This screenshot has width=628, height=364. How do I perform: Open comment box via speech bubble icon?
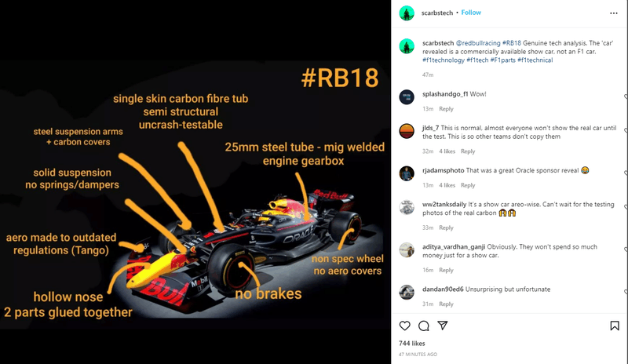click(423, 326)
